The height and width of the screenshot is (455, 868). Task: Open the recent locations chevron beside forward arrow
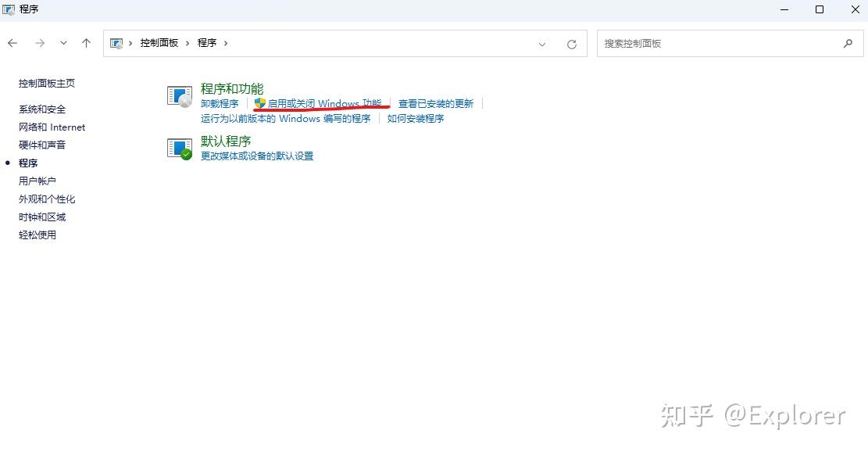pyautogui.click(x=63, y=43)
